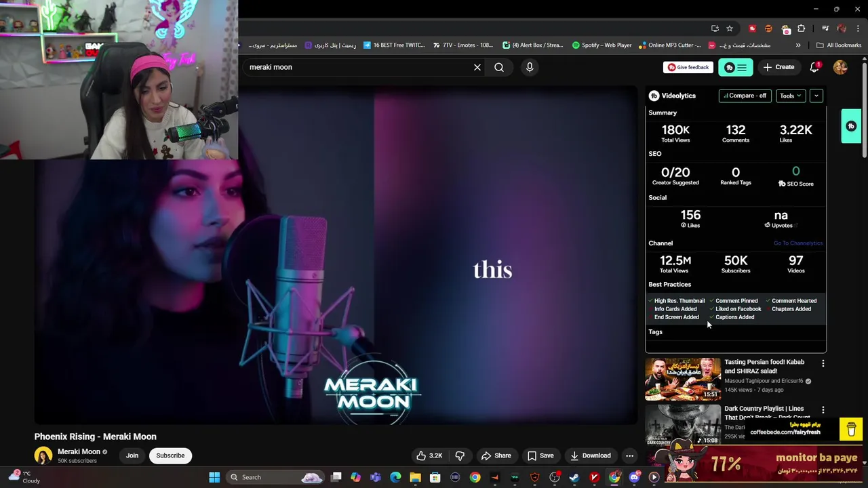The width and height of the screenshot is (868, 488).
Task: Open YouTube notifications bell
Action: (814, 67)
